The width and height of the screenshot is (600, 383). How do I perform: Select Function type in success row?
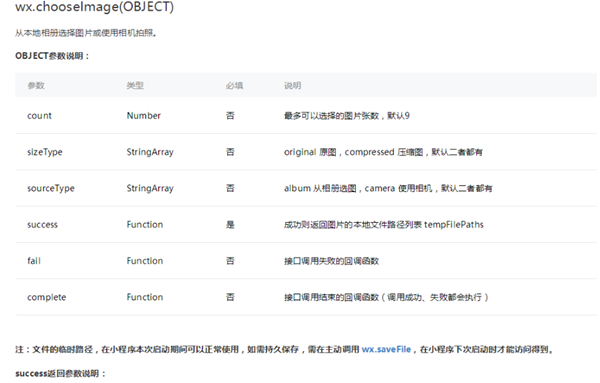coord(145,225)
